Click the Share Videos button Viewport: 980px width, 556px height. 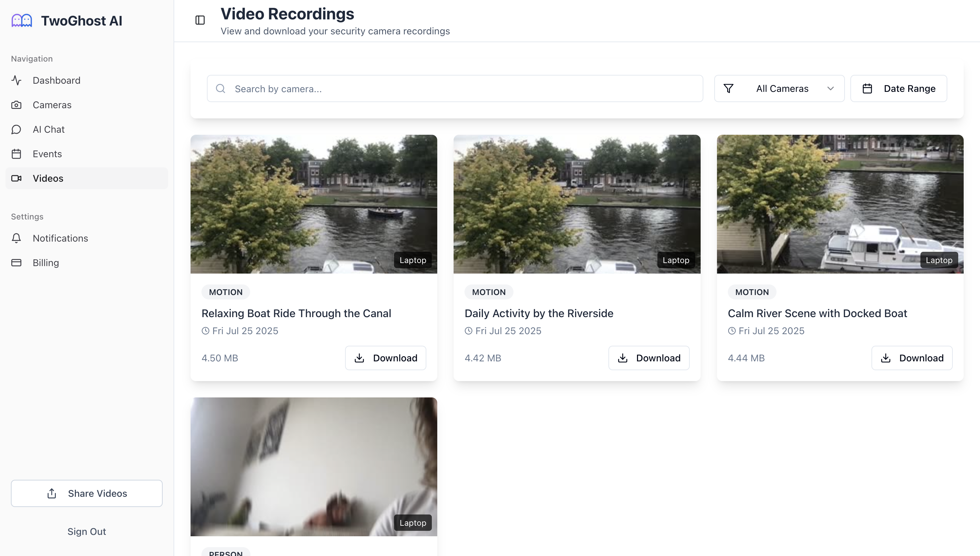coord(87,493)
